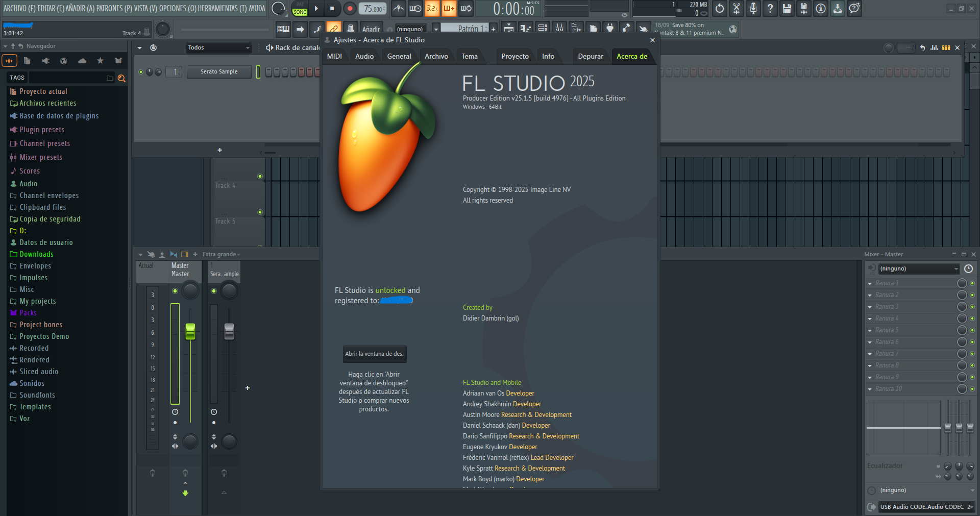The image size is (980, 516).
Task: Click ARCHIVO (F) in the menu bar
Action: coord(19,8)
